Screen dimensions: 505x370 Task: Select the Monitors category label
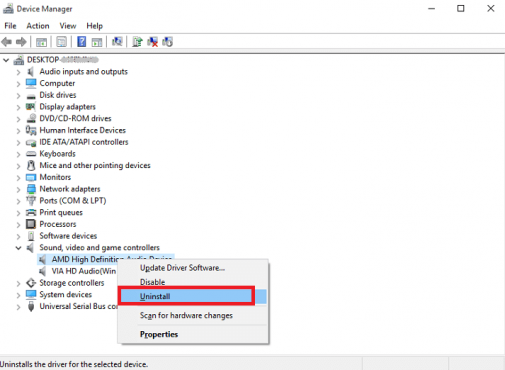click(55, 177)
